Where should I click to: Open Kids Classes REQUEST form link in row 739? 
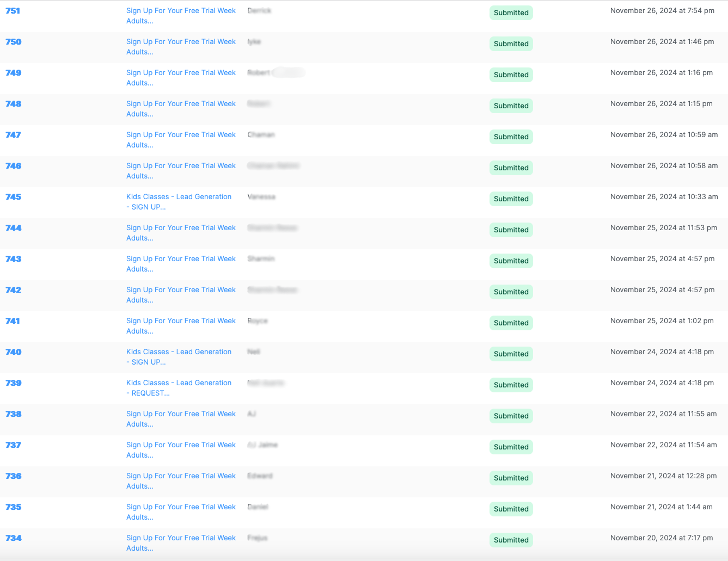(179, 383)
